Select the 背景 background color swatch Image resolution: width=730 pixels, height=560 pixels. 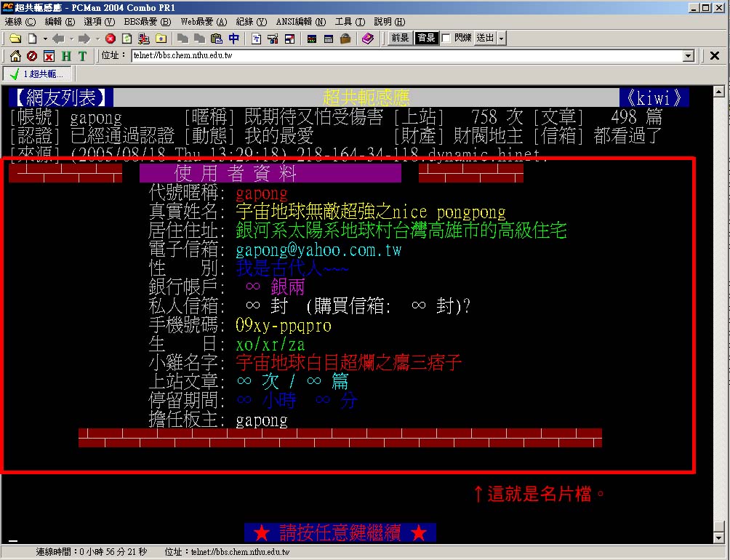(425, 39)
